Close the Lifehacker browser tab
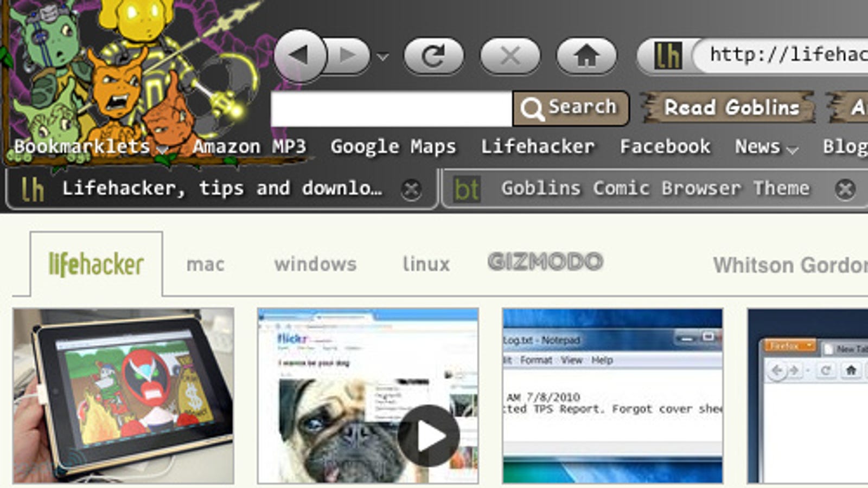868x488 pixels. tap(411, 189)
